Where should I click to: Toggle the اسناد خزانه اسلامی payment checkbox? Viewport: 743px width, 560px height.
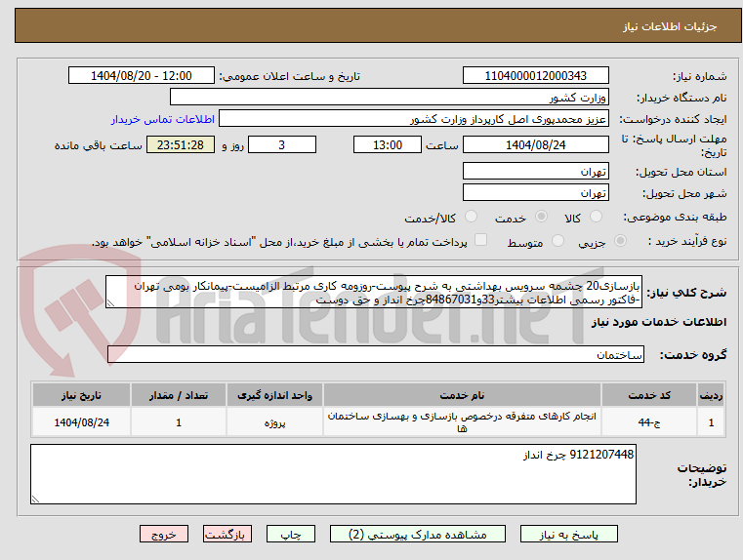coord(480,240)
